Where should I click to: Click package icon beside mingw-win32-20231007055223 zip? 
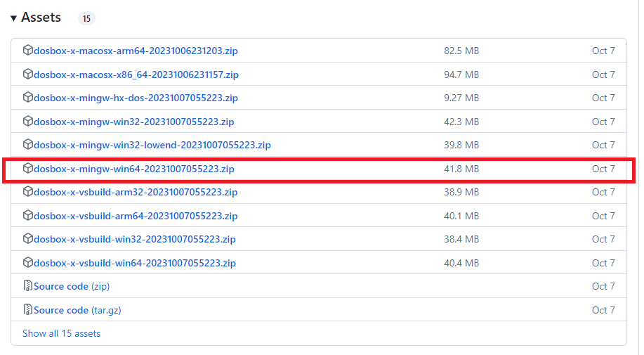[x=27, y=121]
